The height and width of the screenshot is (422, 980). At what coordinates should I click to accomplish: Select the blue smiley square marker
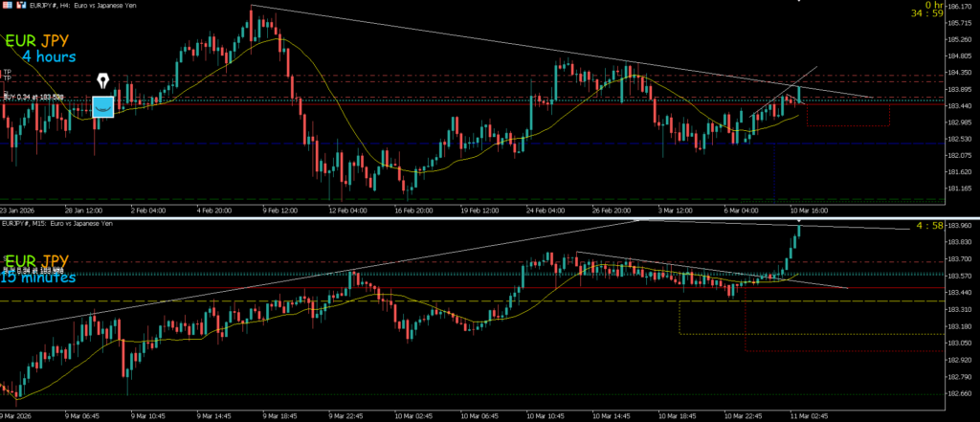tap(103, 106)
